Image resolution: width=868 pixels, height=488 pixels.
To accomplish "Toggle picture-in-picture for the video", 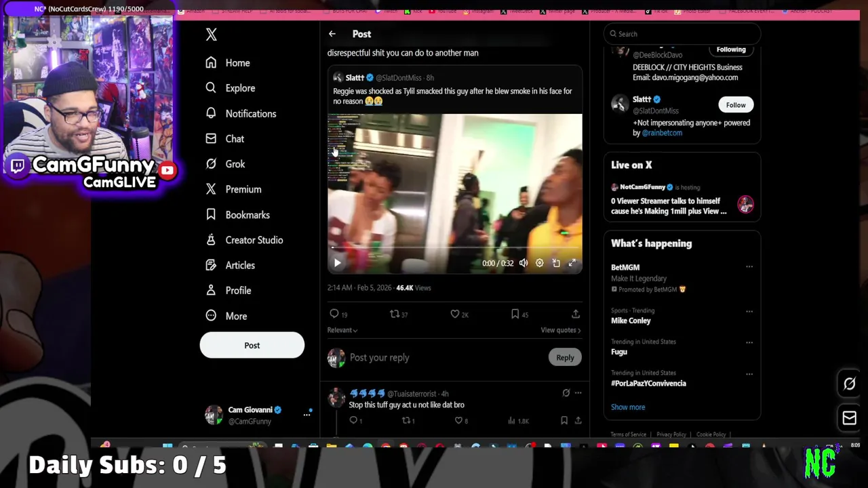I will pos(556,263).
